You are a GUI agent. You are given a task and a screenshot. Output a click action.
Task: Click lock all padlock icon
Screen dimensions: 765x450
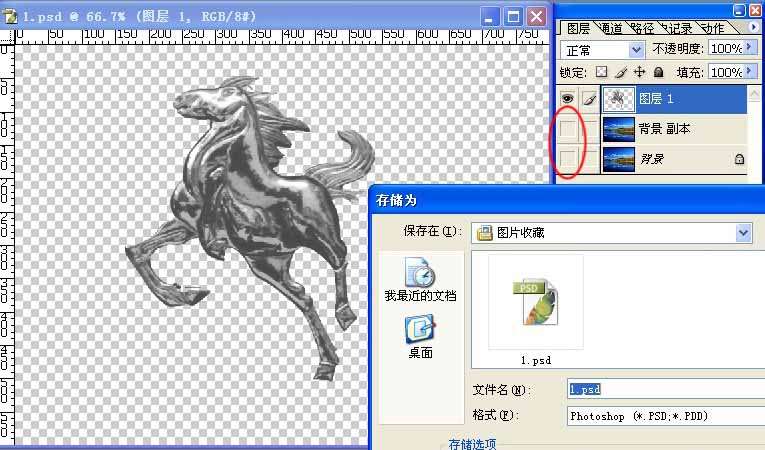657,73
